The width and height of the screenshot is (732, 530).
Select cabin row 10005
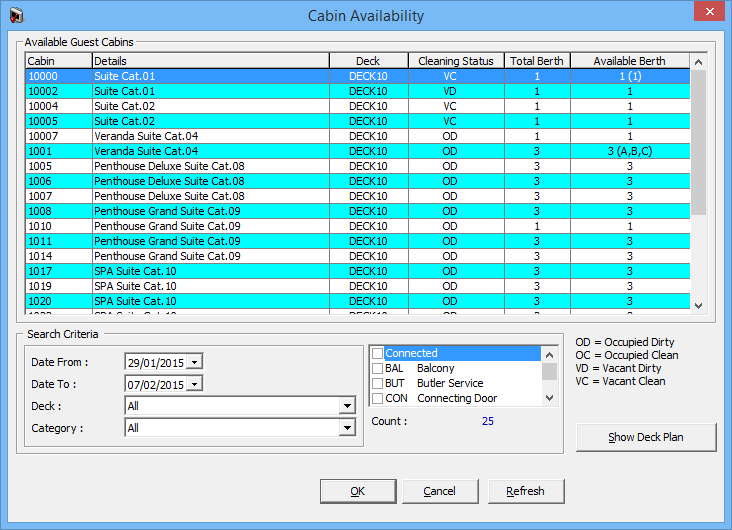point(358,121)
